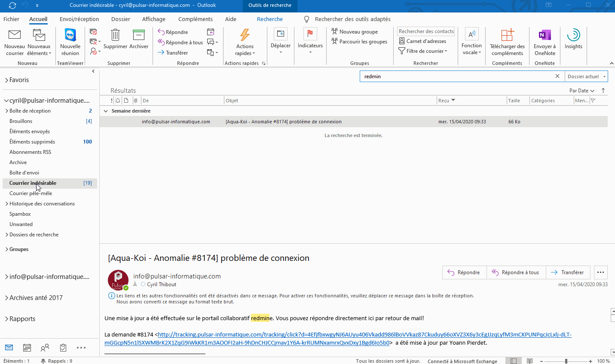The image size is (615, 364).
Task: Click Télécharger des compléments
Action: pyautogui.click(x=507, y=43)
